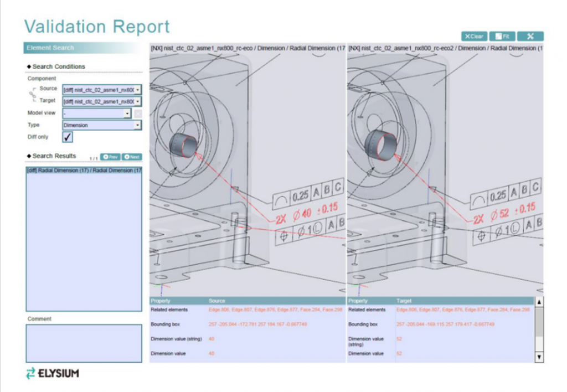Click the Element Search panel header
Viewport: 567px width, 392px height.
[83, 48]
